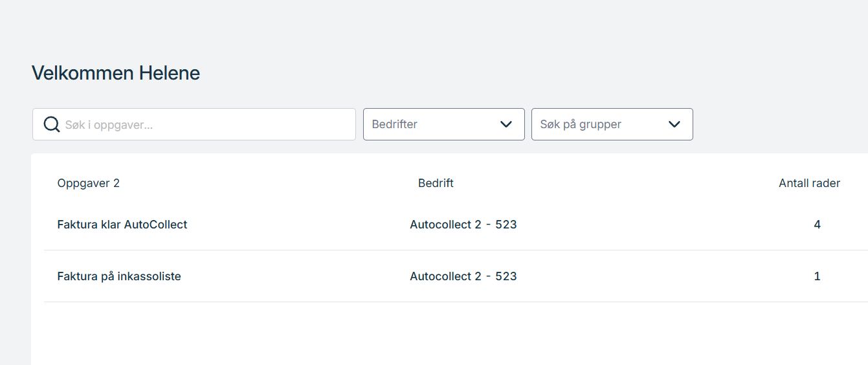Select Autocollect 2 - 523 in the first row
Screen dimensions: 868x365
pos(463,225)
